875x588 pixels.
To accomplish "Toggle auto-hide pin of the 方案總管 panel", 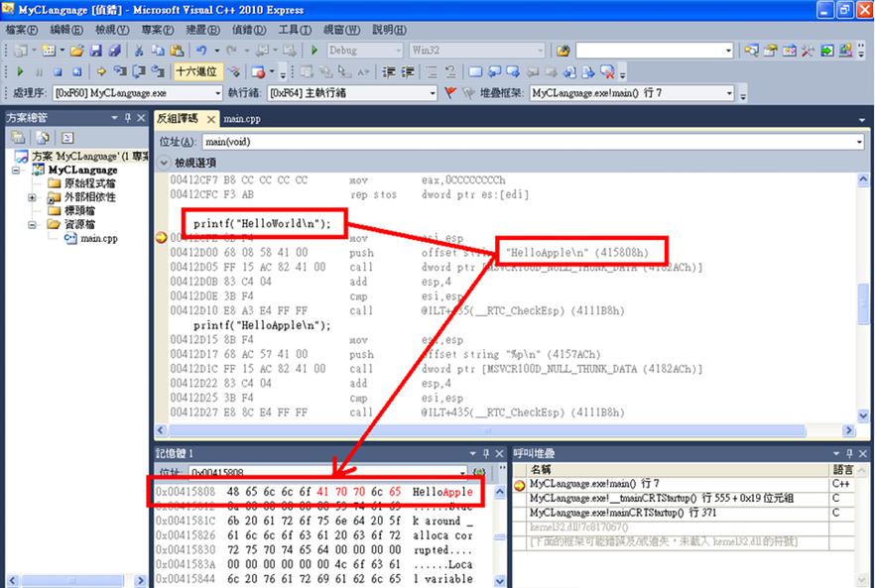I will (x=128, y=118).
